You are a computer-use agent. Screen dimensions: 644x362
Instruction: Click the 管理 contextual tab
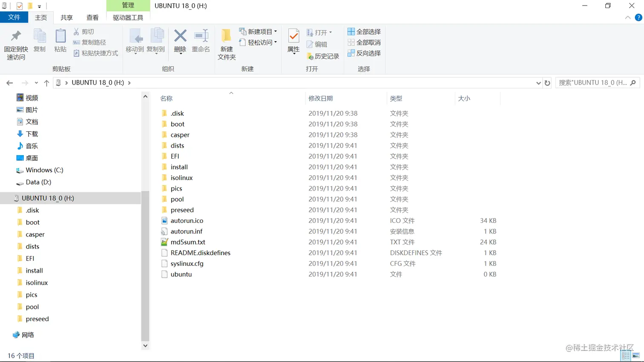pos(128,6)
